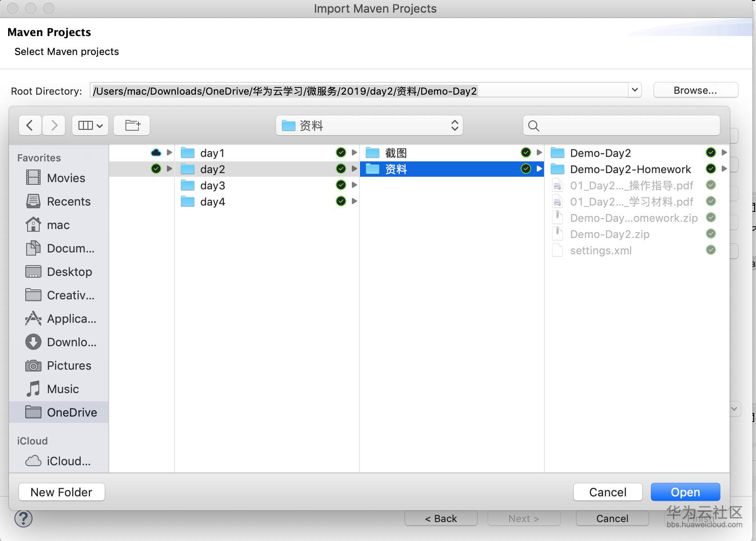The height and width of the screenshot is (541, 756).
Task: Select the Demo-Day2 folder
Action: tap(637, 153)
